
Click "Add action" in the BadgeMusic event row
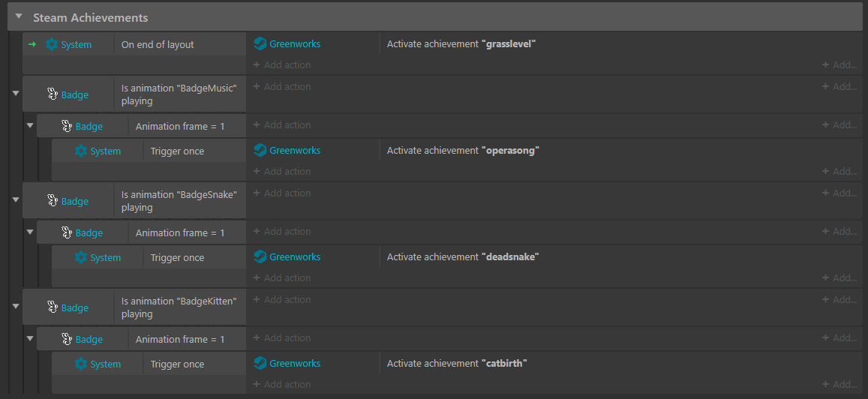click(282, 86)
